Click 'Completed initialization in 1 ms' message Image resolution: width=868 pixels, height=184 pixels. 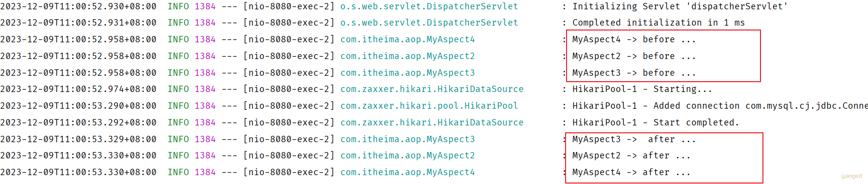[x=658, y=23]
